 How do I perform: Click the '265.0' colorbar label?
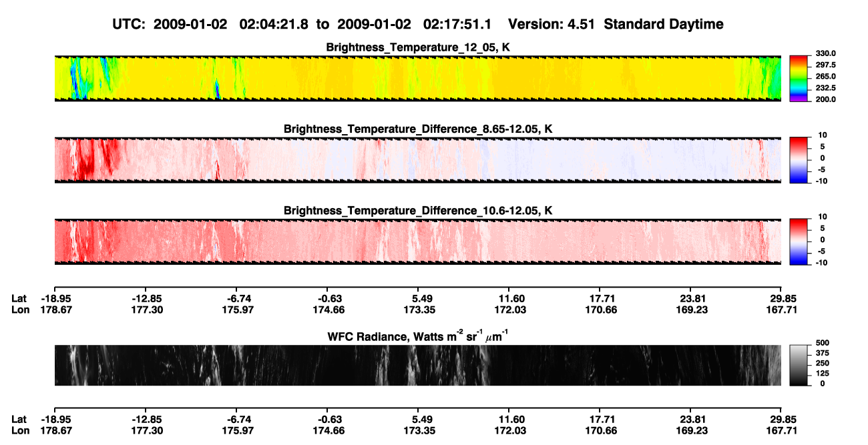click(825, 76)
